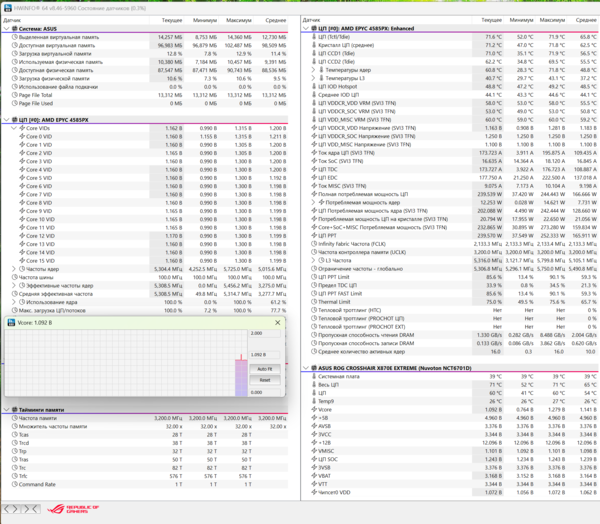Select the Средняя эффективная частота row
This screenshot has height=524, width=600.
145,294
